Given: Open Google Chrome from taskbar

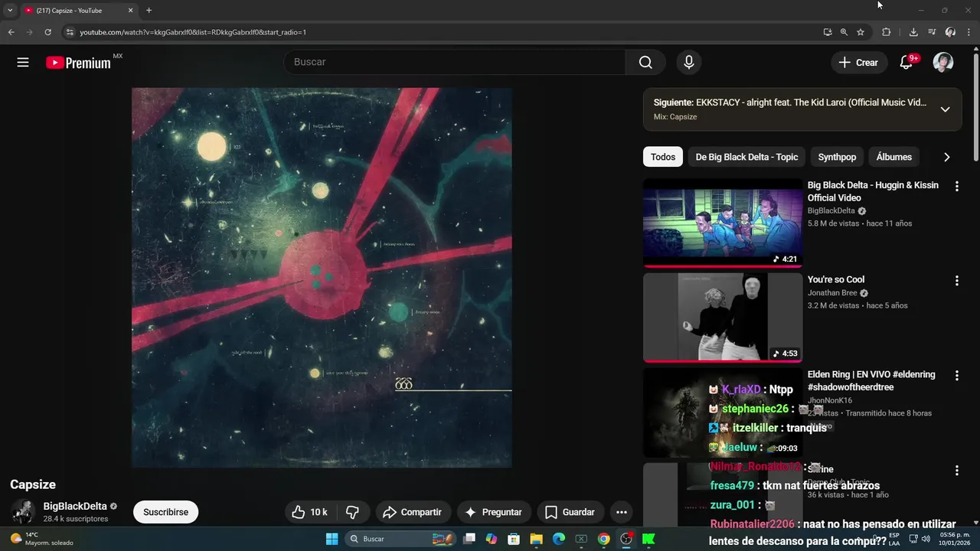Looking at the screenshot, I should pyautogui.click(x=604, y=539).
